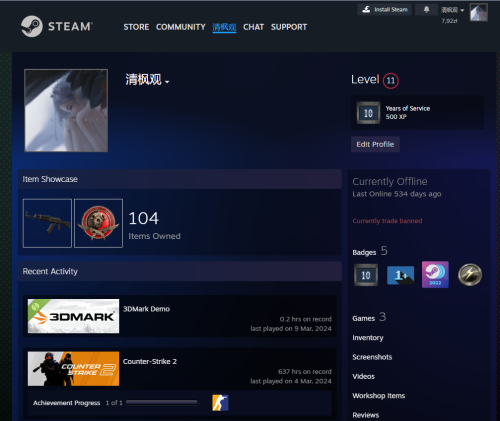This screenshot has width=500, height=421.
Task: Click the 3DMark Demo game thumbnail
Action: click(x=73, y=316)
